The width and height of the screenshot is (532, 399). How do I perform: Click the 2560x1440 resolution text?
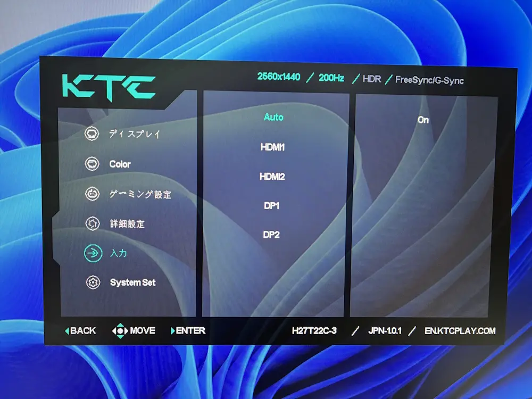point(279,77)
